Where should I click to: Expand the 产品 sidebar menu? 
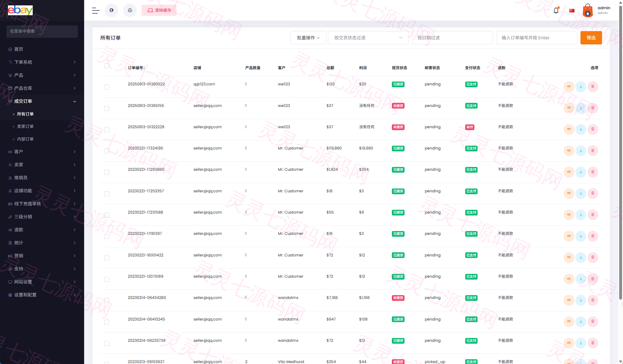[42, 75]
